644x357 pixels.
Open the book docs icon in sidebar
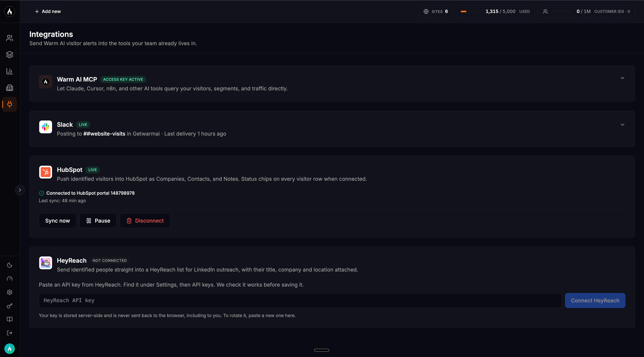(x=9, y=319)
